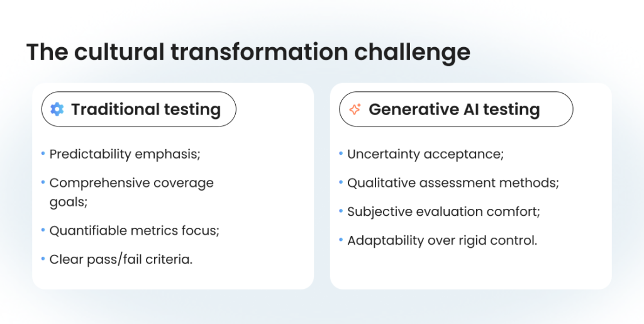Click the "The cultural transformation challenge" heading
Screen dimensions: 644x324
[248, 52]
